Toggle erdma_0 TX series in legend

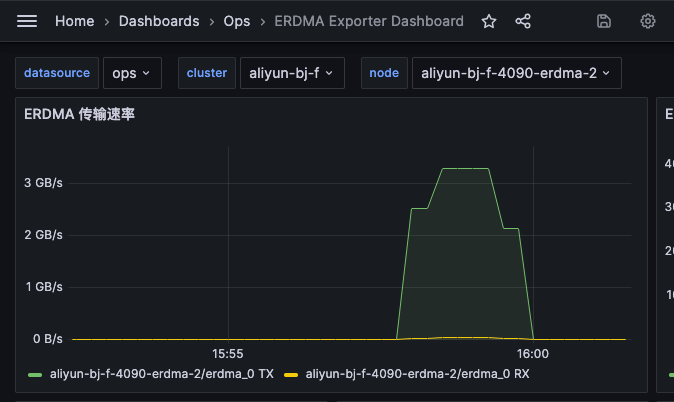point(162,373)
